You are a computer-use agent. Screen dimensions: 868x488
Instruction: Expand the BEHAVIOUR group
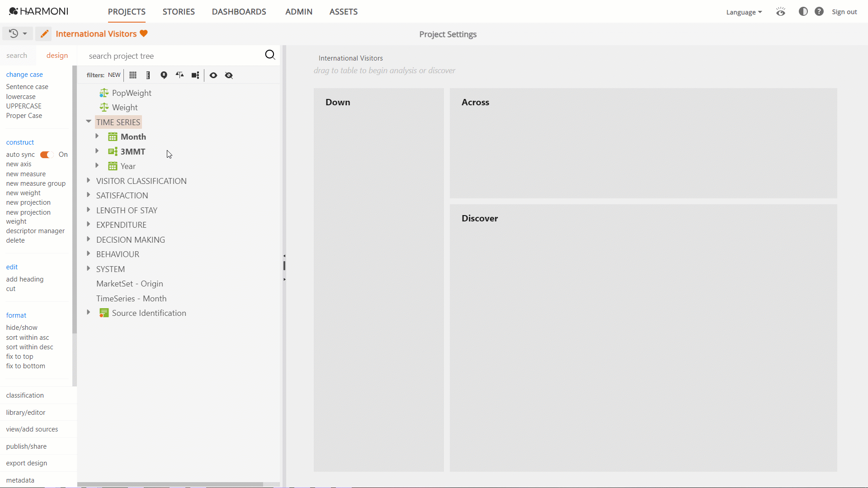pos(88,253)
